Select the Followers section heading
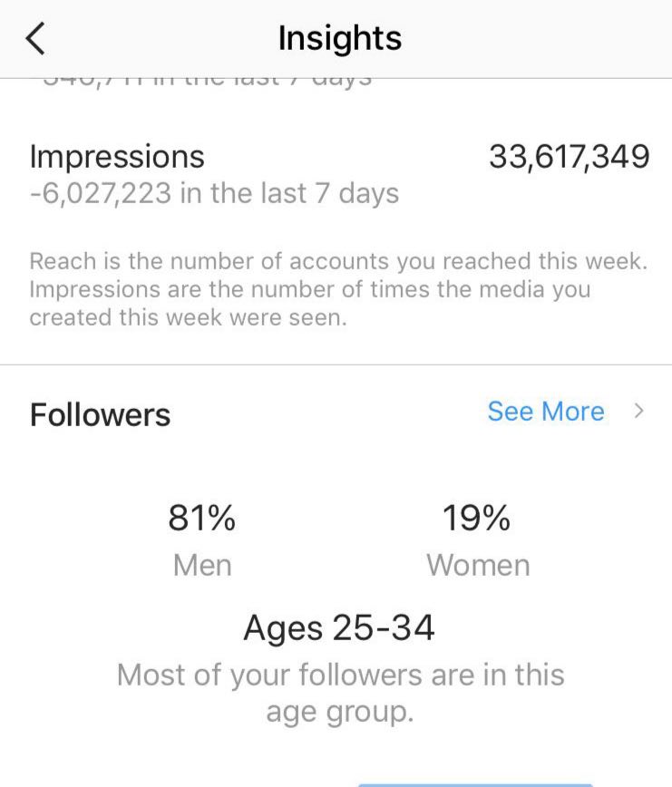 (x=100, y=415)
